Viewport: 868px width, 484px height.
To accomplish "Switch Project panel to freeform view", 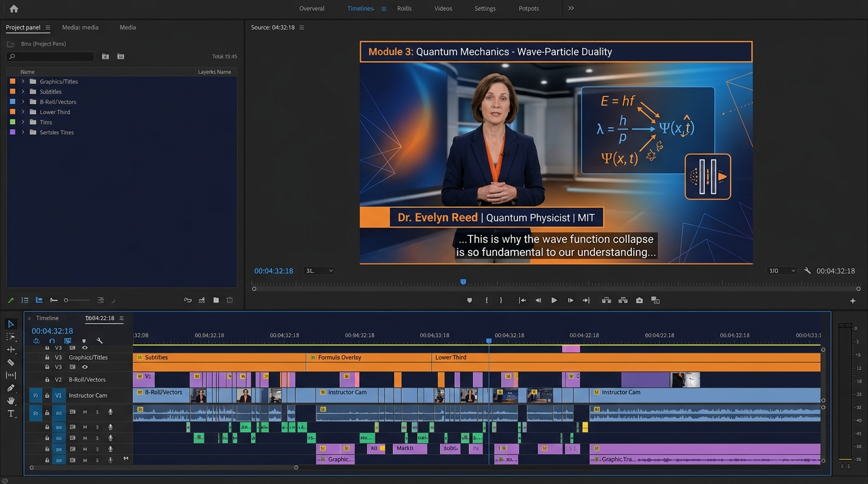I will [54, 300].
